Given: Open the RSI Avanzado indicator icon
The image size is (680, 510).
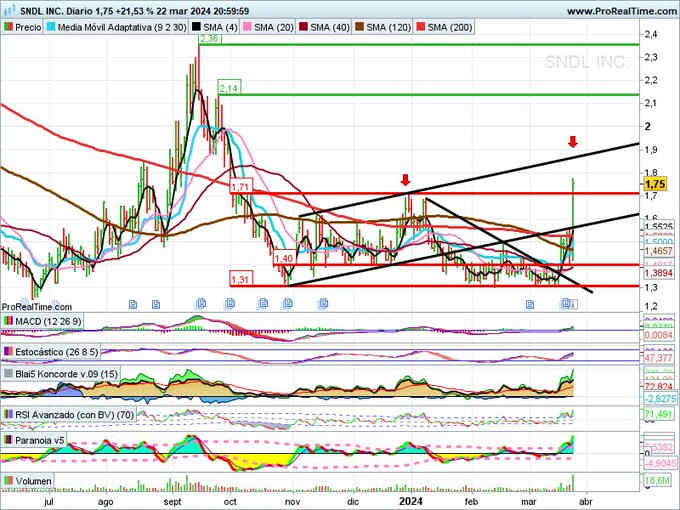Looking at the screenshot, I should [8, 415].
